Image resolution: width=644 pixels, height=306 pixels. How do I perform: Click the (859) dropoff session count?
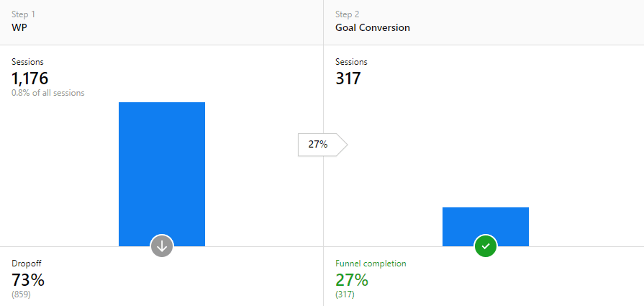point(21,294)
